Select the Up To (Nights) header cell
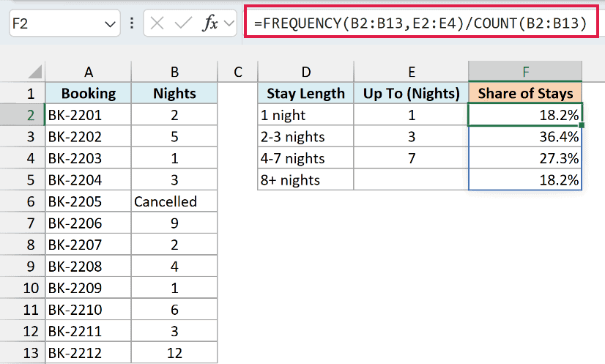 tap(412, 94)
